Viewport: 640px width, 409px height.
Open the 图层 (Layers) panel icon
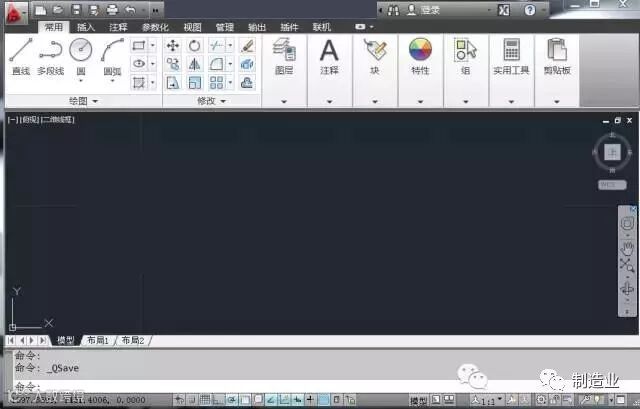(284, 50)
